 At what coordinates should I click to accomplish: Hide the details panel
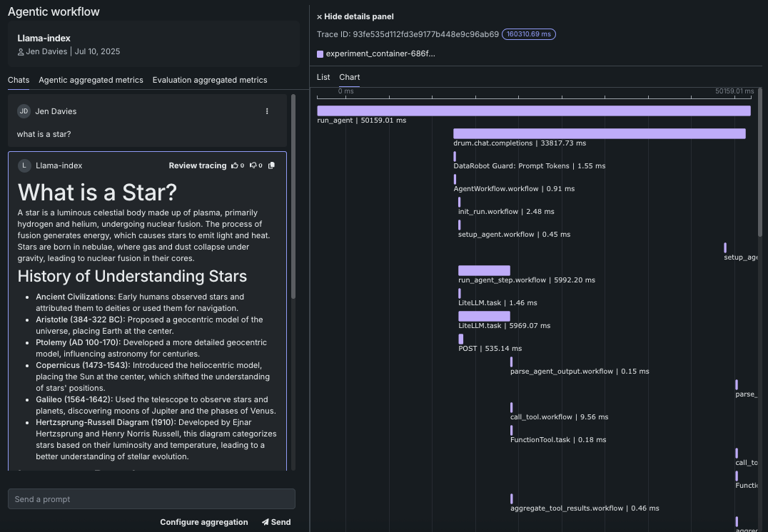[355, 16]
